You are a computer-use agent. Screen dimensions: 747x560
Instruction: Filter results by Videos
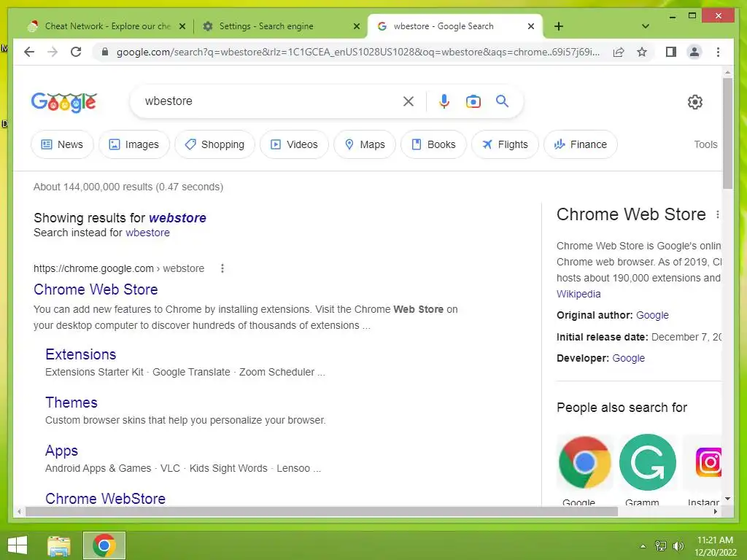[x=294, y=144]
